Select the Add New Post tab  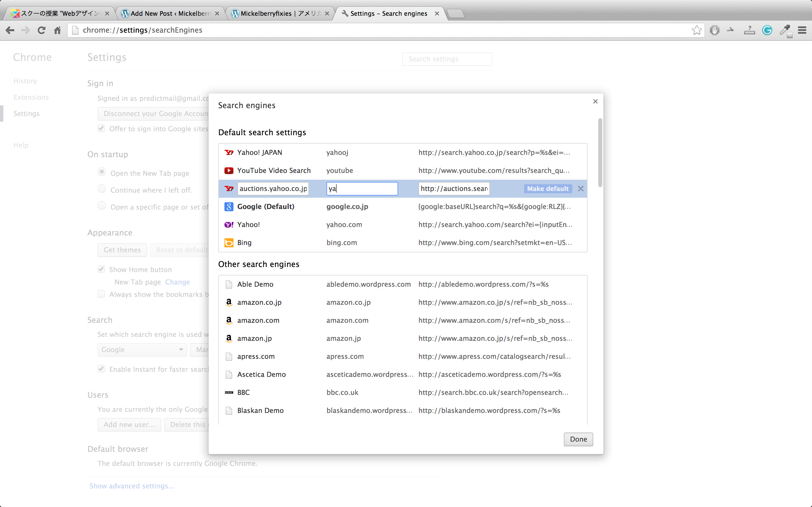[169, 14]
